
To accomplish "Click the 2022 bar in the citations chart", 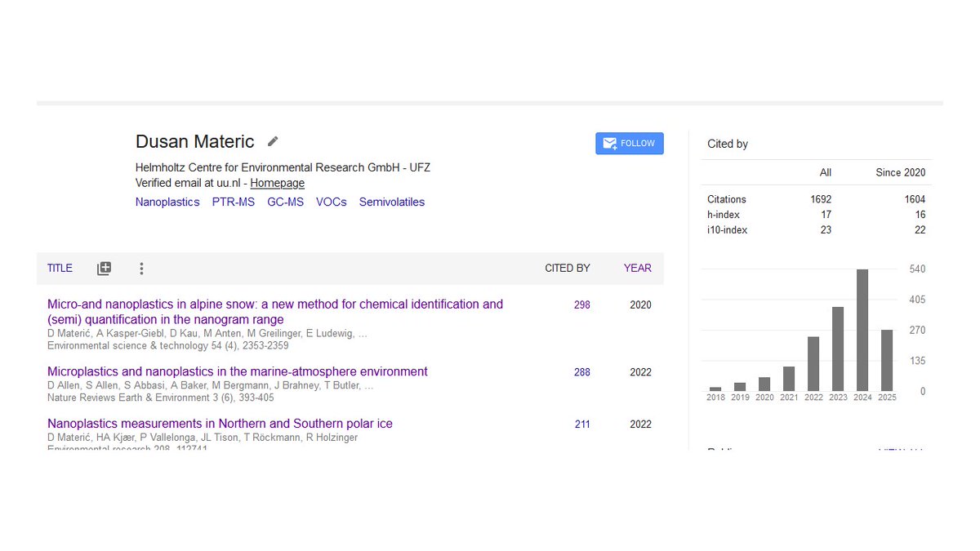I will tap(813, 363).
